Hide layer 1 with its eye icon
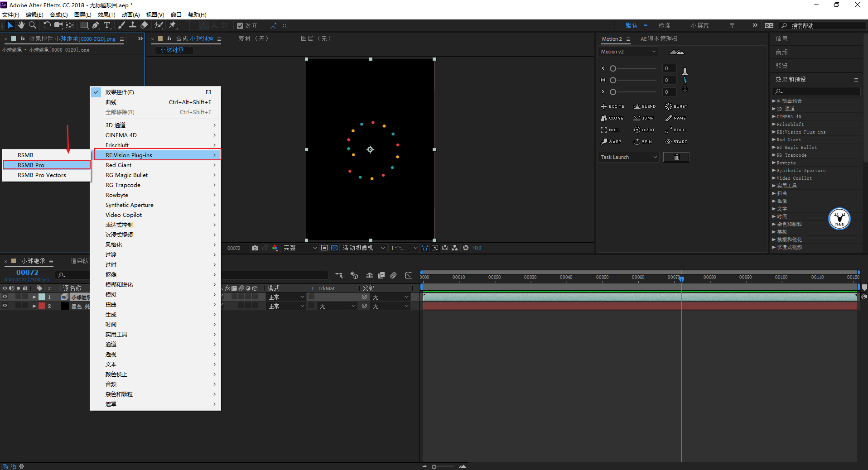The image size is (868, 470). point(5,297)
